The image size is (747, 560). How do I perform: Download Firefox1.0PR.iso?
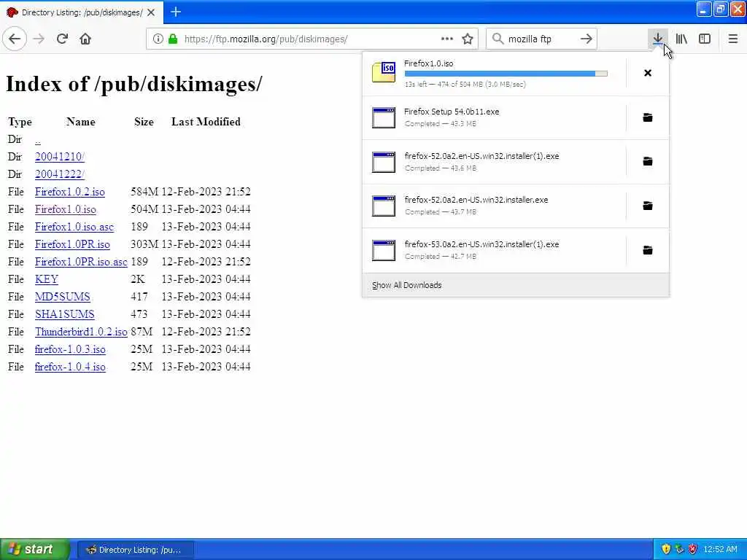pos(72,244)
